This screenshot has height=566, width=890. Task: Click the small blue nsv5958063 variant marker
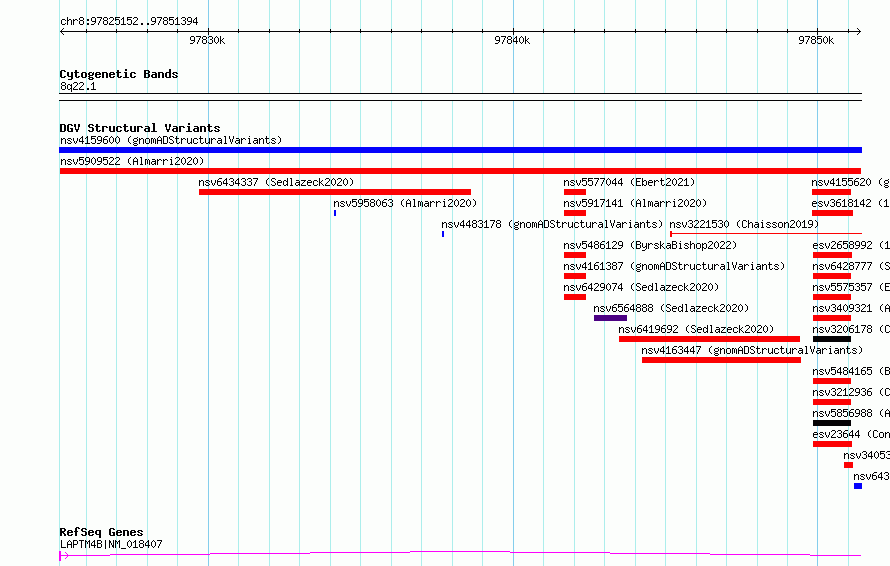pos(335,213)
